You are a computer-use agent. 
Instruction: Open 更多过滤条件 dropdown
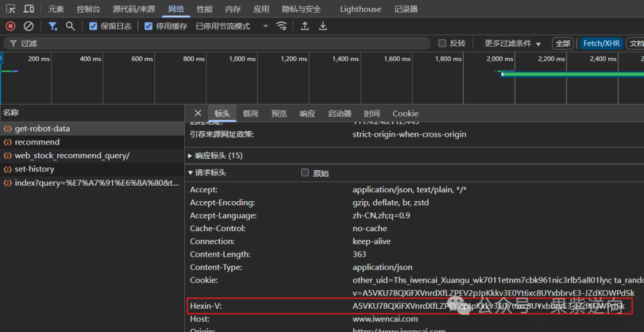tap(513, 44)
